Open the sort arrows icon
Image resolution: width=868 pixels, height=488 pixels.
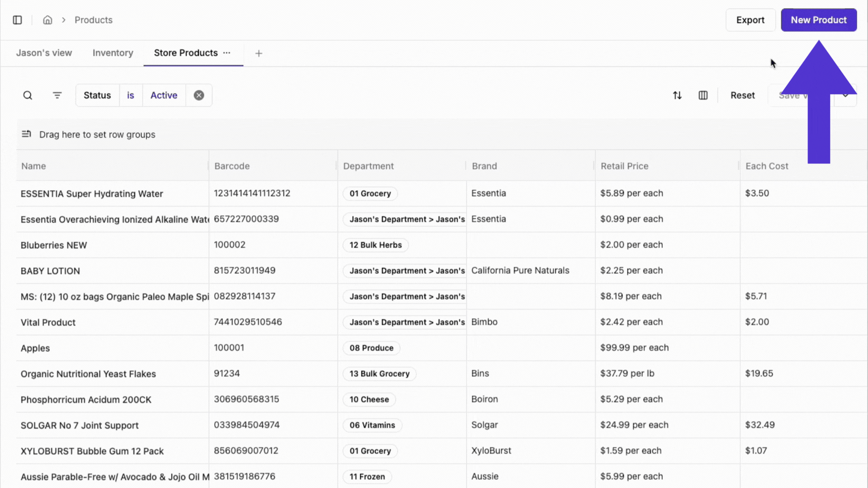(x=677, y=95)
